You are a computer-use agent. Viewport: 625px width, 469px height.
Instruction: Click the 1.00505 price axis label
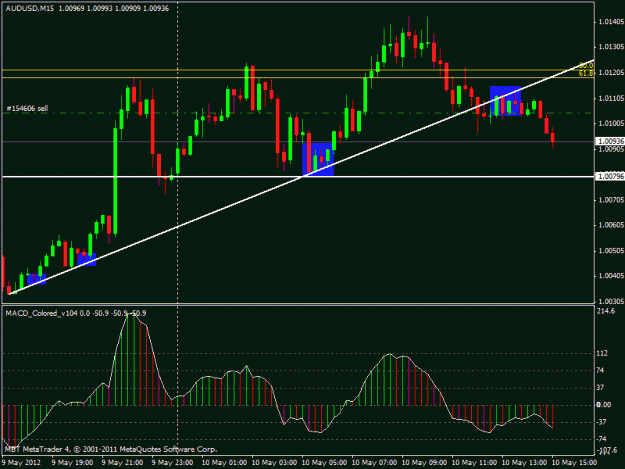[x=611, y=251]
